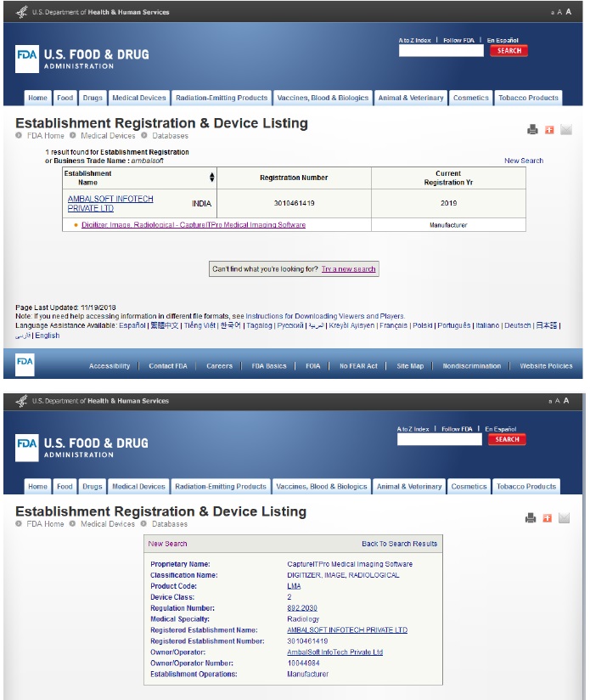Open product code LMA link
Image resolution: width=590 pixels, height=700 pixels.
[294, 585]
